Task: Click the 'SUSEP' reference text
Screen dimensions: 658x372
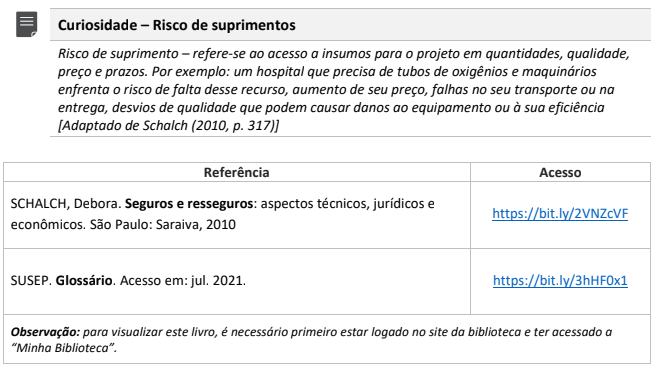Action: [x=31, y=280]
